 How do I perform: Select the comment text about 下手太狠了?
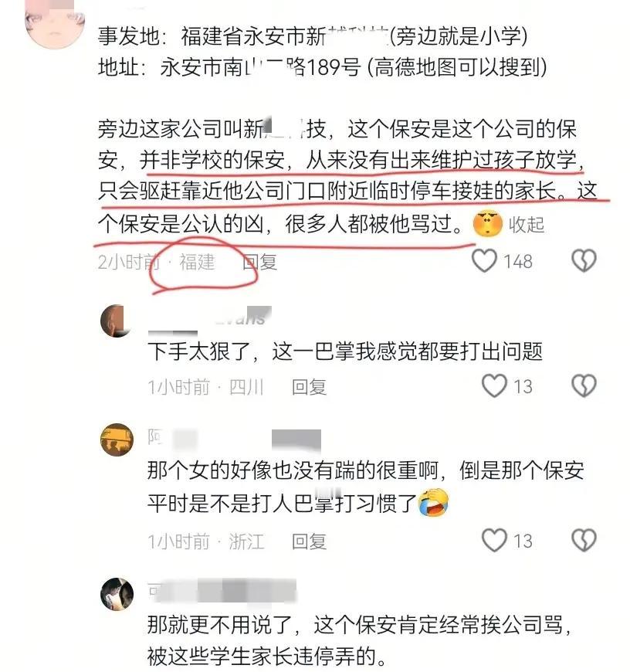[x=345, y=351]
